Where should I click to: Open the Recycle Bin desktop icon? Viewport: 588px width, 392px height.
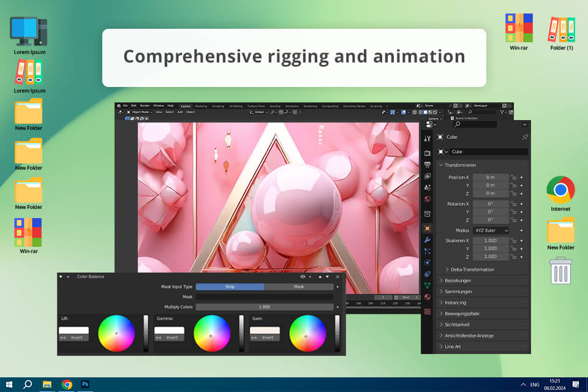pos(560,271)
